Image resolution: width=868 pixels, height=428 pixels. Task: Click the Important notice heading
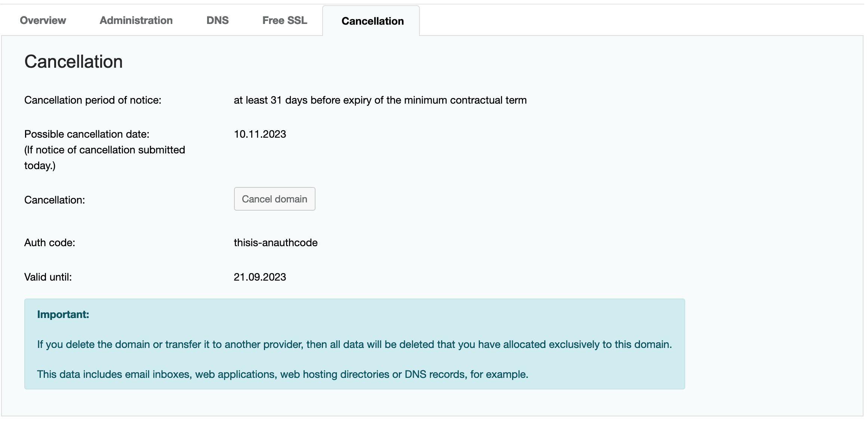pos(63,315)
